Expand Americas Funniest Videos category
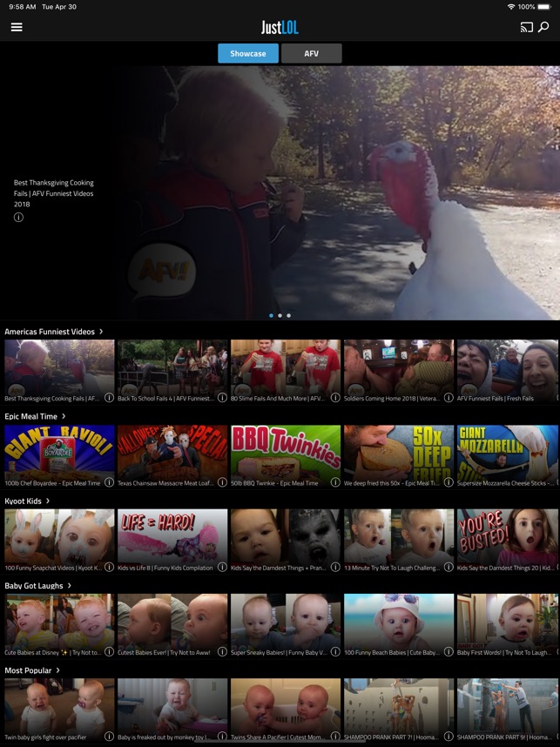The image size is (560, 747). point(54,332)
